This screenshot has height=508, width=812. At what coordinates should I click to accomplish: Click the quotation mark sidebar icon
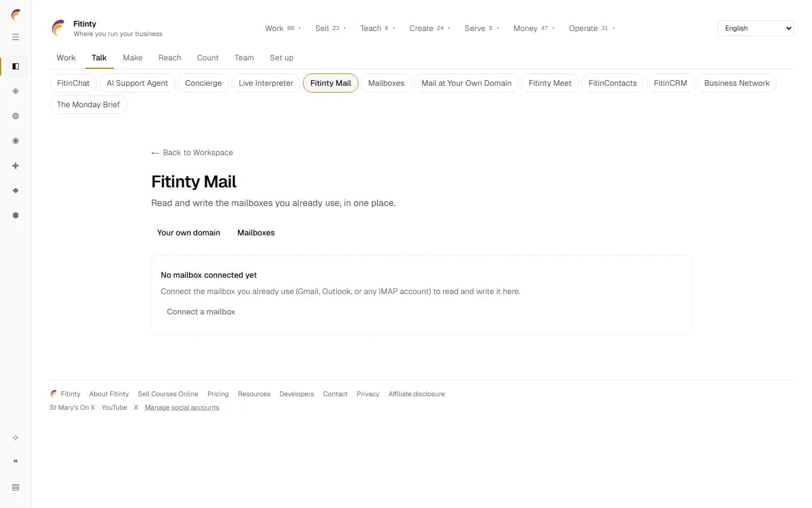(x=16, y=462)
